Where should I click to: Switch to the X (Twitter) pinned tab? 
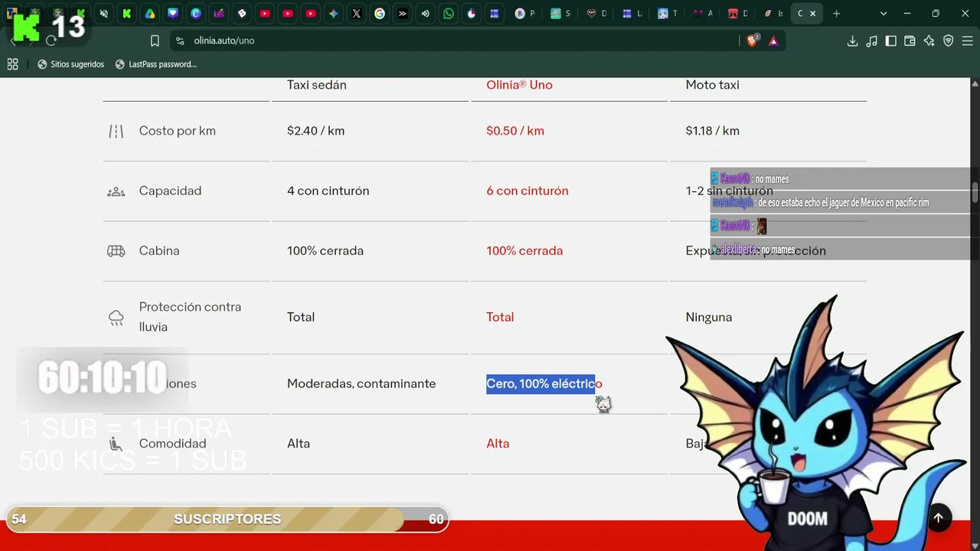(356, 13)
